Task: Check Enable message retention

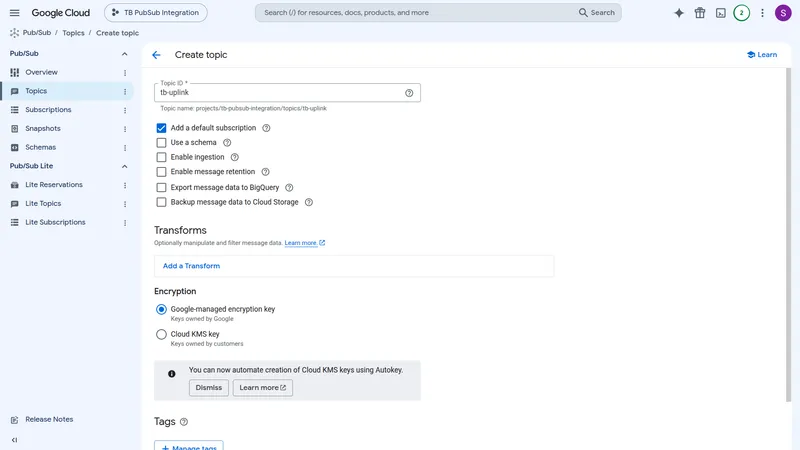Action: 161,172
